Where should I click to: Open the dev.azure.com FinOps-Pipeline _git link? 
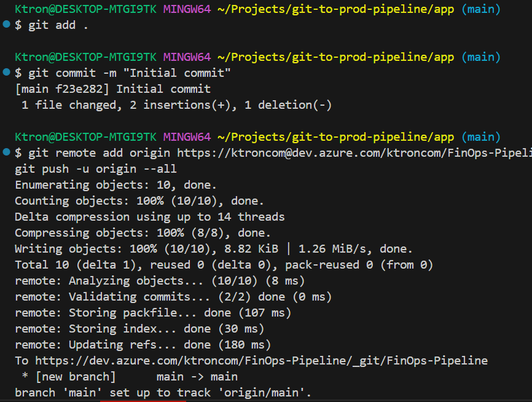(x=261, y=361)
